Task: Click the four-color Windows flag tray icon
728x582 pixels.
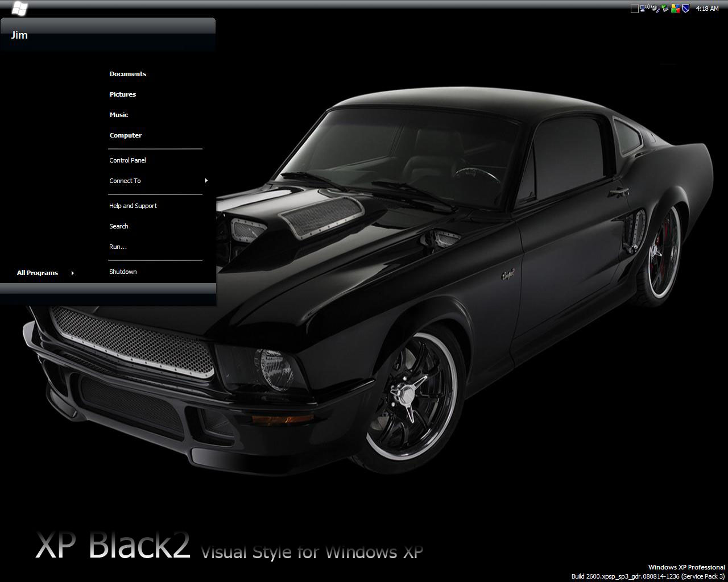Action: [675, 9]
